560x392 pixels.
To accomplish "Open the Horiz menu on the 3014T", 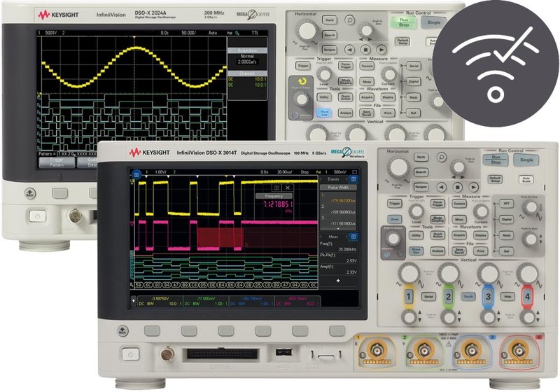I will point(421,157).
